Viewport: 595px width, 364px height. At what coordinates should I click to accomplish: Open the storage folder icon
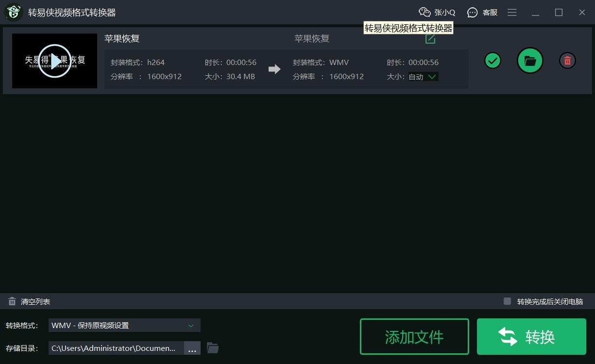point(213,348)
